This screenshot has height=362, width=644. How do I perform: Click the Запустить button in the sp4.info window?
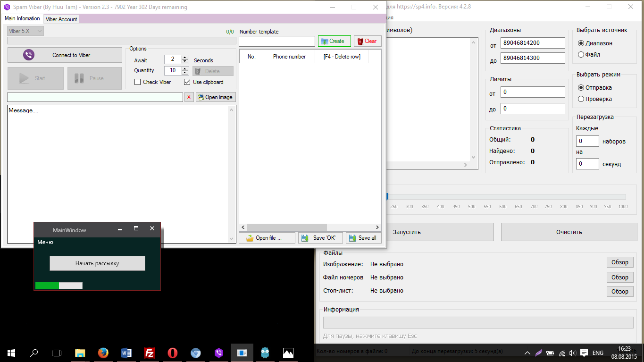(407, 232)
